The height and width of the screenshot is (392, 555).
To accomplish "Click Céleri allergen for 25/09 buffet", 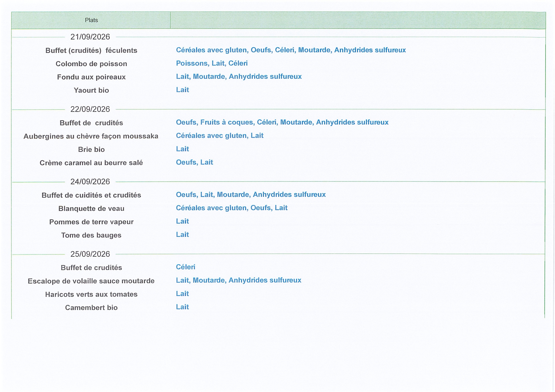I will pos(186,267).
